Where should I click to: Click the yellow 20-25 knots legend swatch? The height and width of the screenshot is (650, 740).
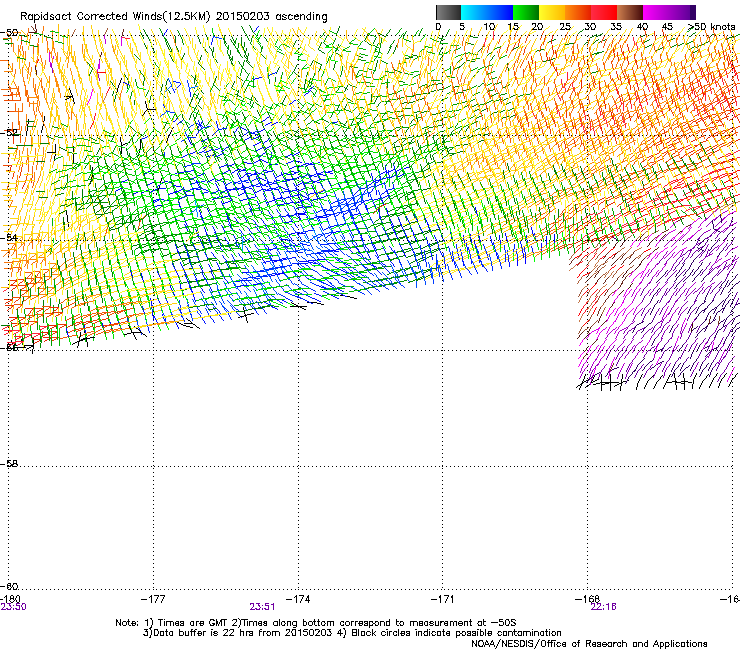coord(552,12)
